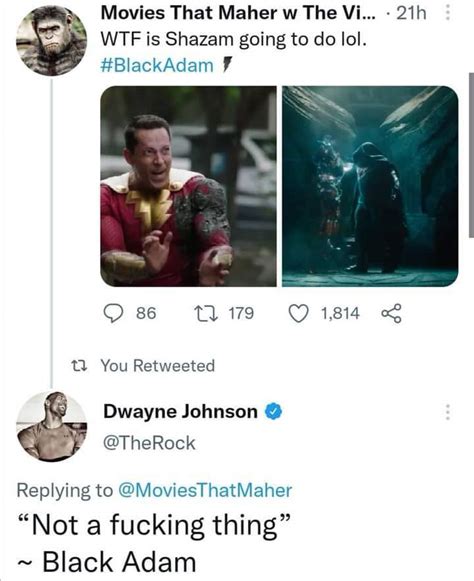Click the @TheRock handle
Image resolution: width=474 pixels, height=581 pixels.
coord(149,443)
